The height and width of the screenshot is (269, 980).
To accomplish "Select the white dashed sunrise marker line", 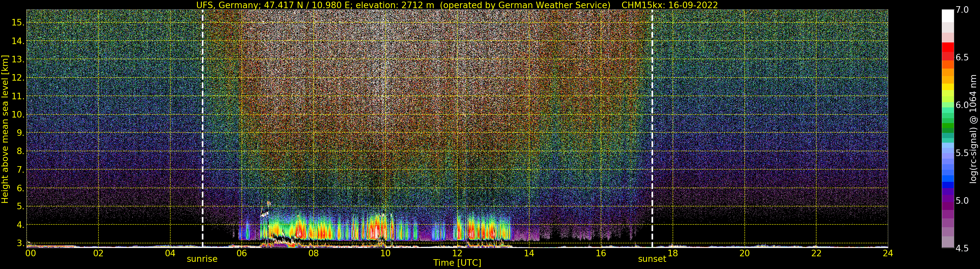I will tap(202, 128).
